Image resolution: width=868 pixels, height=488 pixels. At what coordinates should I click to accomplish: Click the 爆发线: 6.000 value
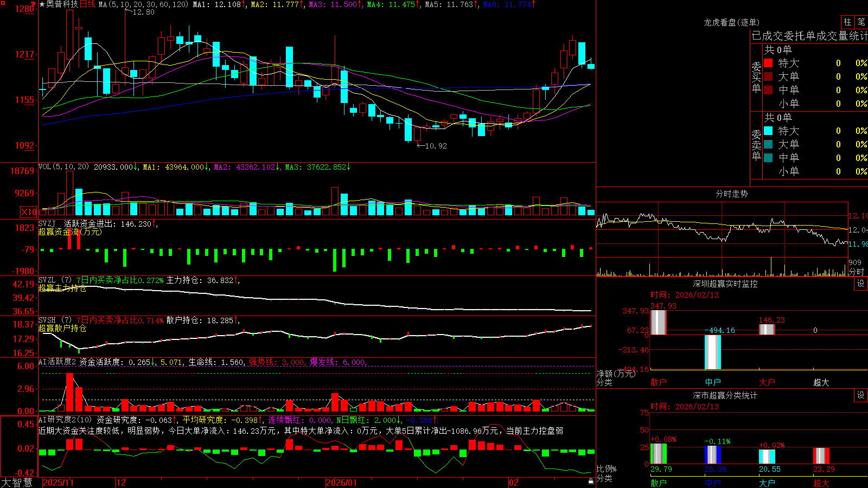tap(337, 362)
